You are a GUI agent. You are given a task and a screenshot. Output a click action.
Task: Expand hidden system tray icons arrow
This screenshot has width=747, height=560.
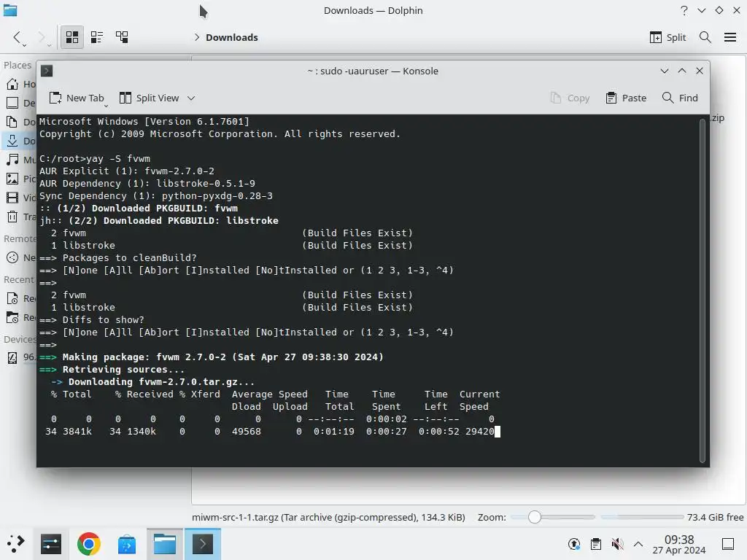pyautogui.click(x=638, y=544)
